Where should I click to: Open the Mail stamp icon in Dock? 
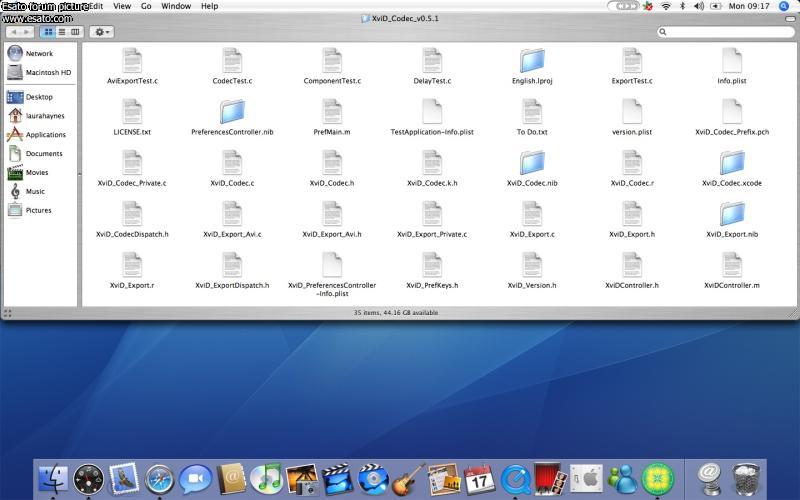click(x=124, y=478)
